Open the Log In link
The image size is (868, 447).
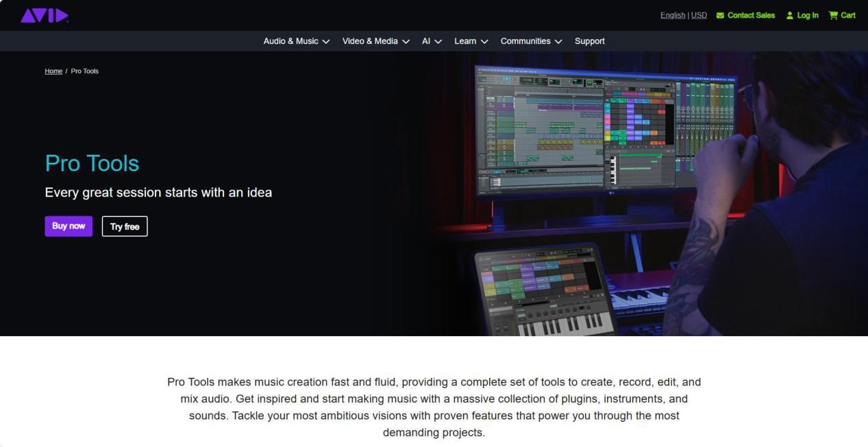[808, 15]
